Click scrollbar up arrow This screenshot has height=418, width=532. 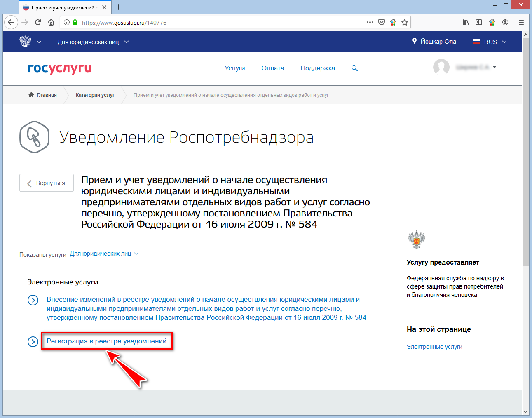coord(525,35)
